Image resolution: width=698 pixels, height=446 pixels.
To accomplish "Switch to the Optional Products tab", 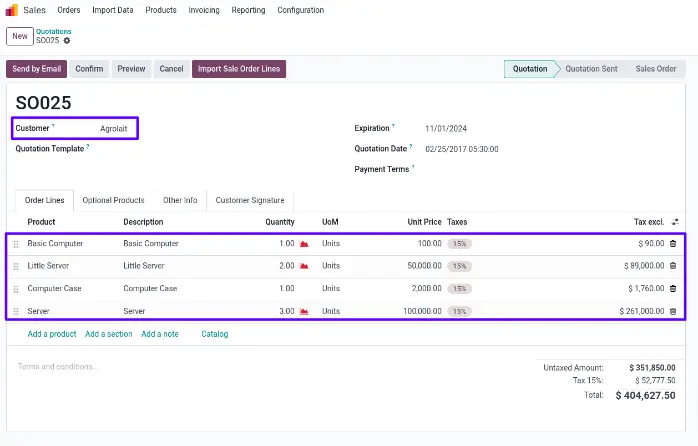I will [x=113, y=200].
